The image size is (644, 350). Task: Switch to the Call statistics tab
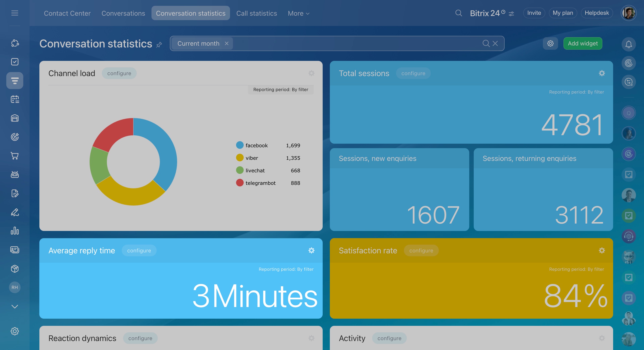click(256, 13)
